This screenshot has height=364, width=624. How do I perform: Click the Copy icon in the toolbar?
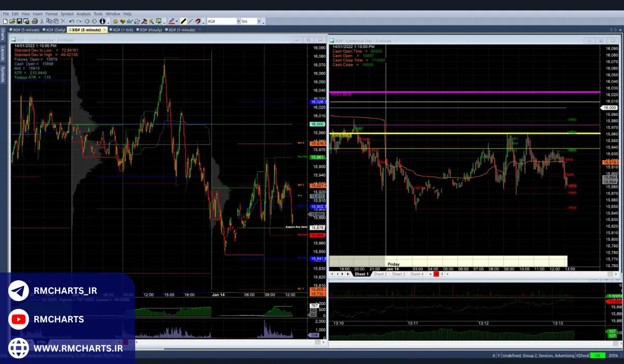[49, 21]
